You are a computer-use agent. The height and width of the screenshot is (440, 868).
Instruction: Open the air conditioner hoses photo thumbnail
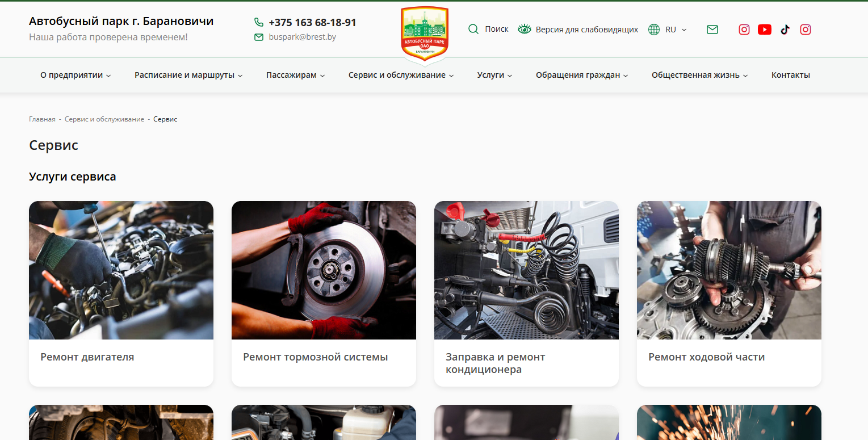click(526, 270)
